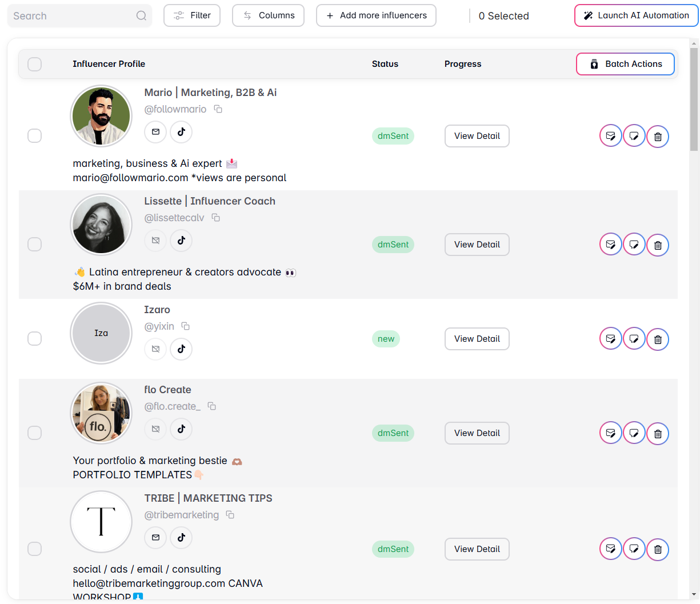Image resolution: width=700 pixels, height=604 pixels.
Task: Open the Columns selector
Action: coord(268,15)
